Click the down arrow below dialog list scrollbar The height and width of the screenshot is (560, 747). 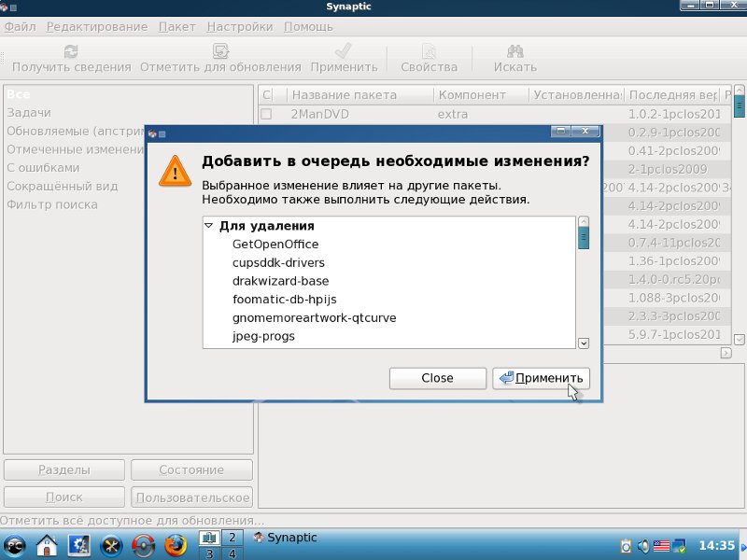pos(584,343)
